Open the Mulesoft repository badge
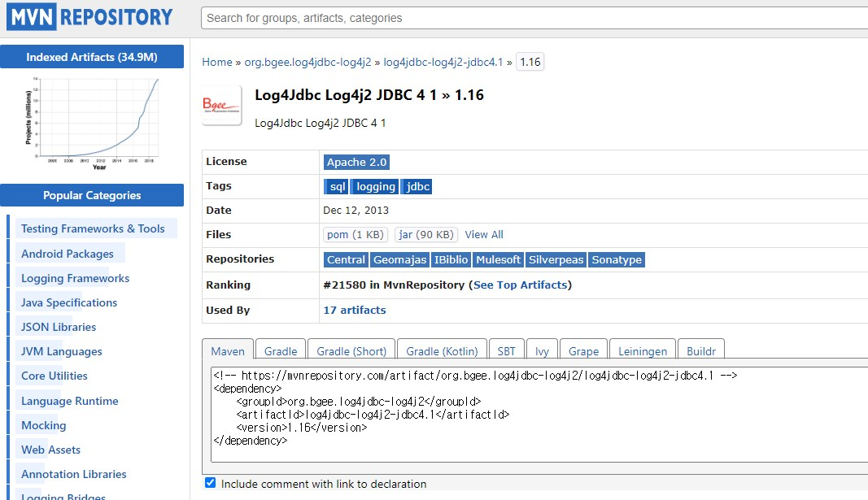 [498, 259]
